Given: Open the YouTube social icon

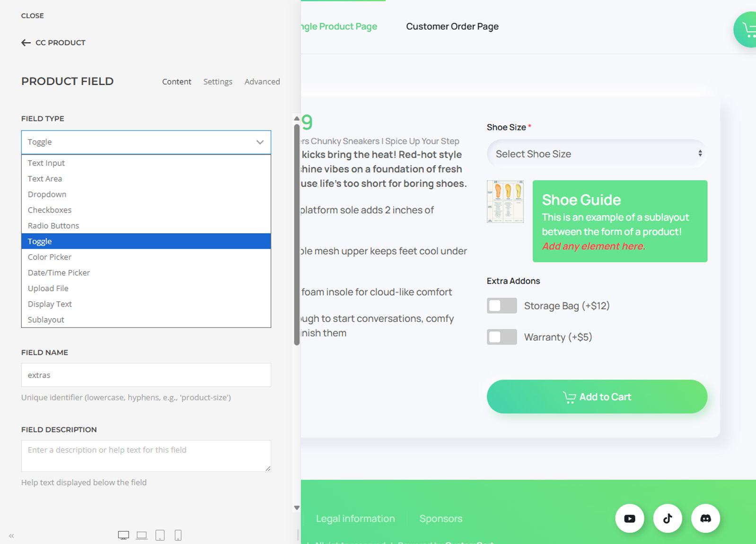Looking at the screenshot, I should pos(629,518).
